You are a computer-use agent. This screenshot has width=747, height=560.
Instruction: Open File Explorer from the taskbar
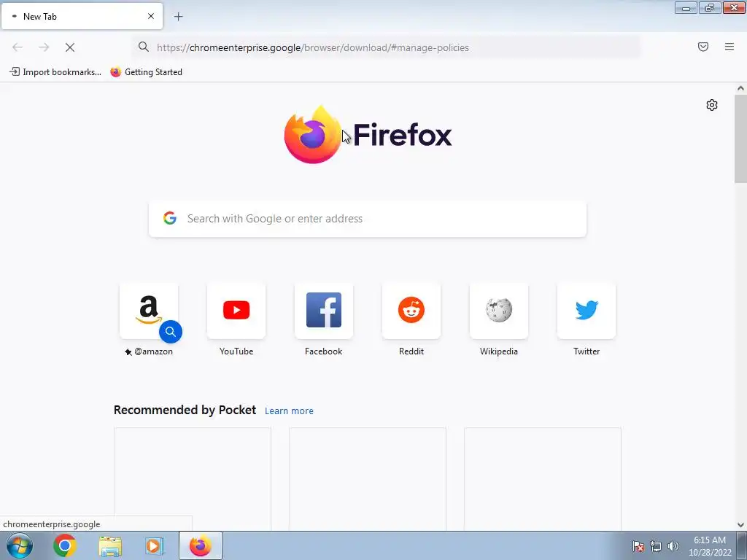(110, 545)
